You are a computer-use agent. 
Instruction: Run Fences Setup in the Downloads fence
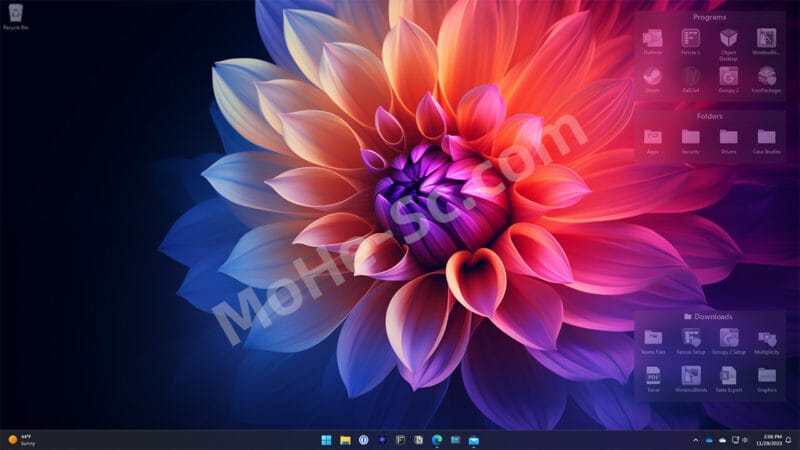691,342
